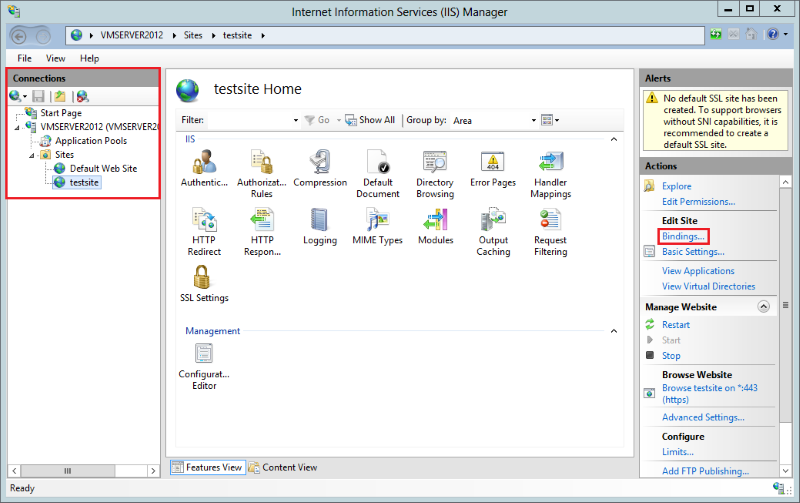Select Application Pools in tree
Viewport: 800px width, 503px height.
point(91,141)
